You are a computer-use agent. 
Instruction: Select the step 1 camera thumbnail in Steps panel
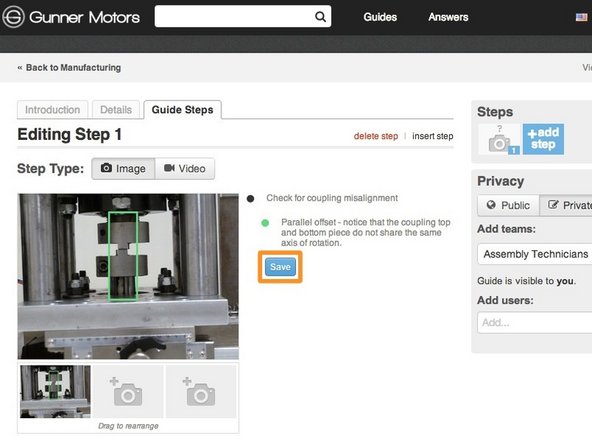pos(499,139)
